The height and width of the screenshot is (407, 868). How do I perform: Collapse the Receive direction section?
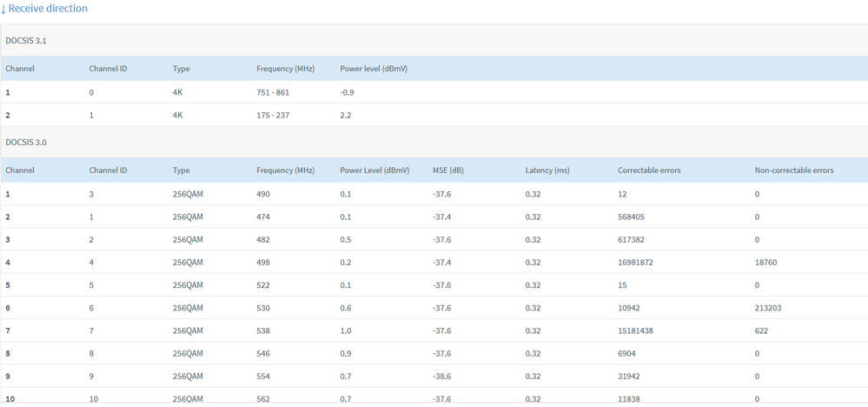click(x=43, y=9)
